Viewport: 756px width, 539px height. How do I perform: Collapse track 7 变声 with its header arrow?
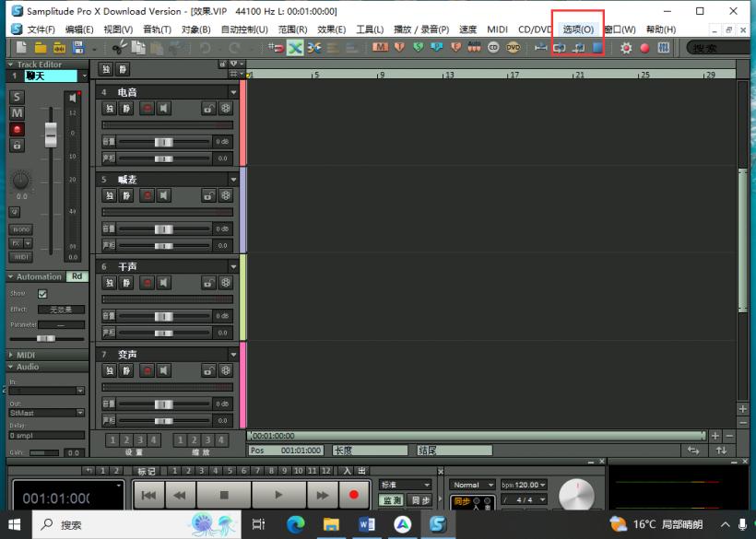pyautogui.click(x=232, y=354)
